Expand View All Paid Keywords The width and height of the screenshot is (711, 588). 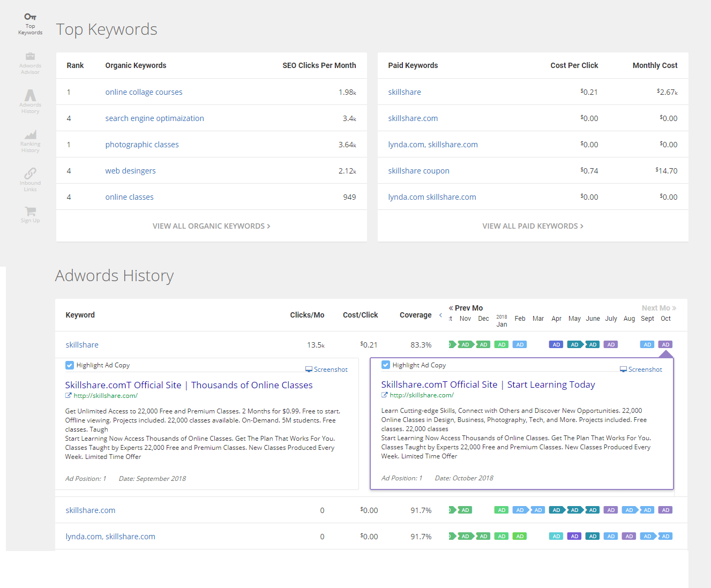click(533, 226)
